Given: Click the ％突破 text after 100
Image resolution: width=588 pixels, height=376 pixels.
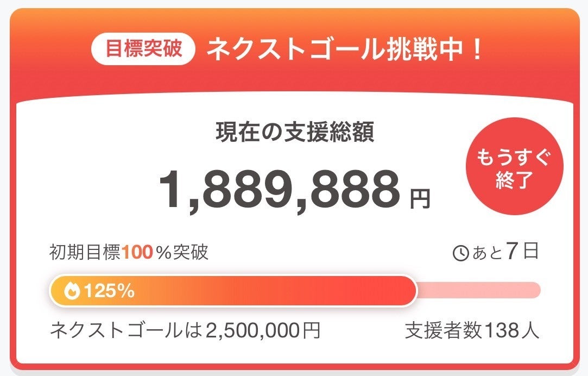Looking at the screenshot, I should 181,253.
